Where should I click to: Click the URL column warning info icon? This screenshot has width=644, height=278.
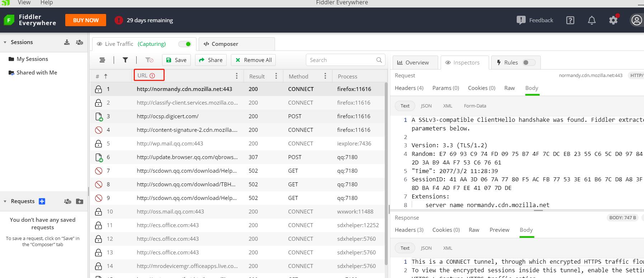pyautogui.click(x=152, y=76)
